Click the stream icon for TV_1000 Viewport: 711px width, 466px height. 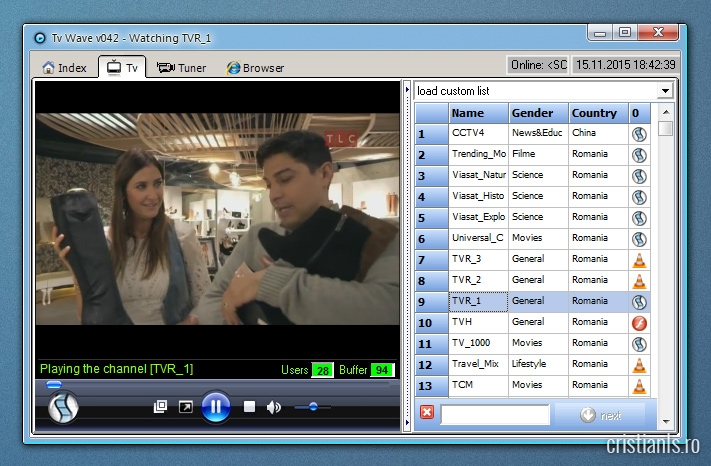click(x=639, y=344)
